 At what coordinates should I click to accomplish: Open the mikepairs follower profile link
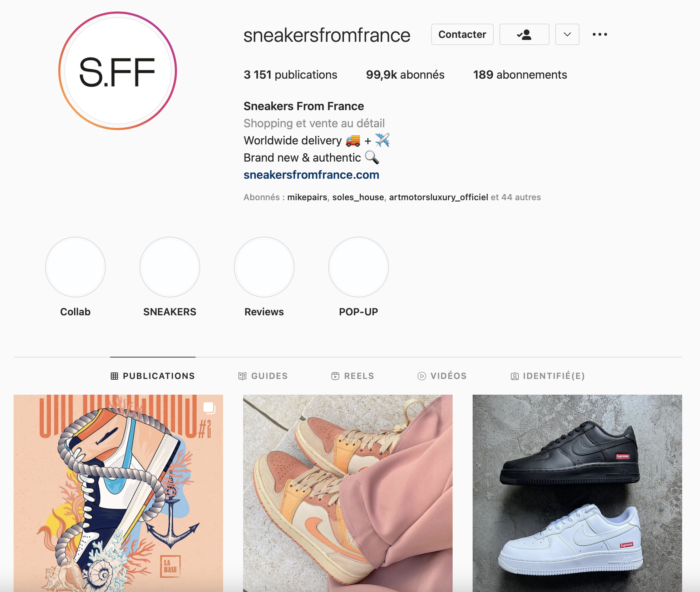307,197
